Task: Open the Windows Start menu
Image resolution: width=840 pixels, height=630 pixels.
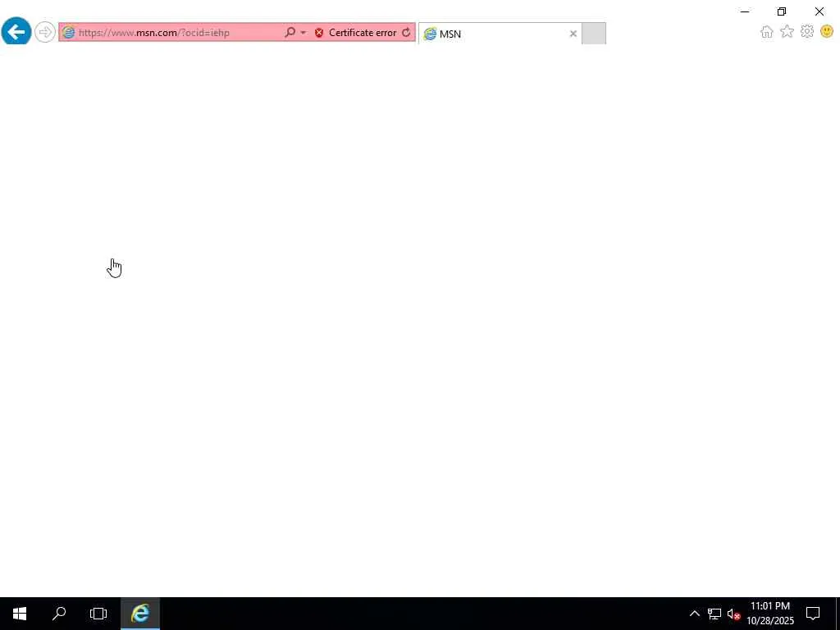Action: tap(20, 614)
